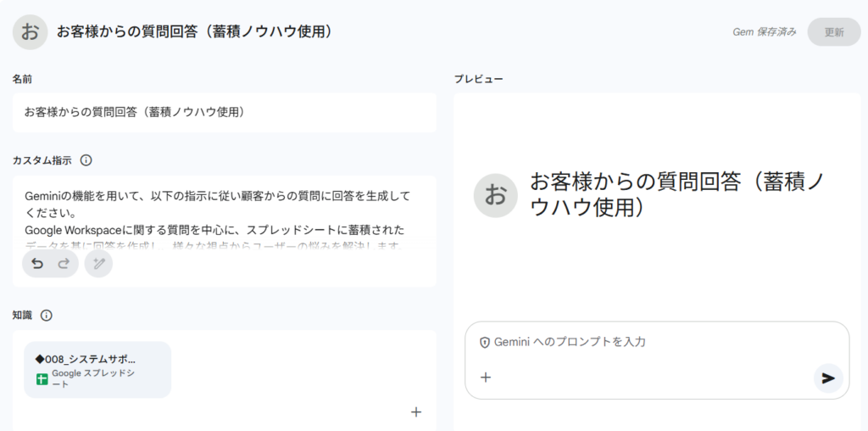Screen dimensions: 868x431
Task: Click the プレビュー label
Action: (x=478, y=79)
